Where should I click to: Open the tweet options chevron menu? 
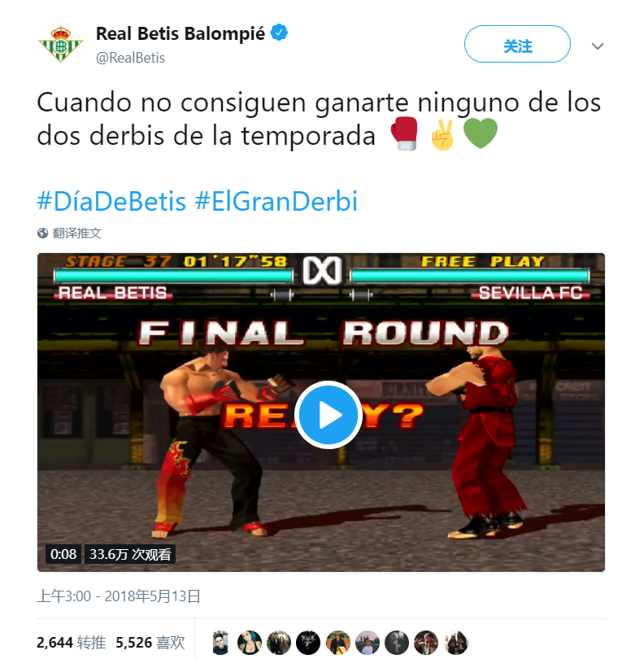click(x=598, y=46)
